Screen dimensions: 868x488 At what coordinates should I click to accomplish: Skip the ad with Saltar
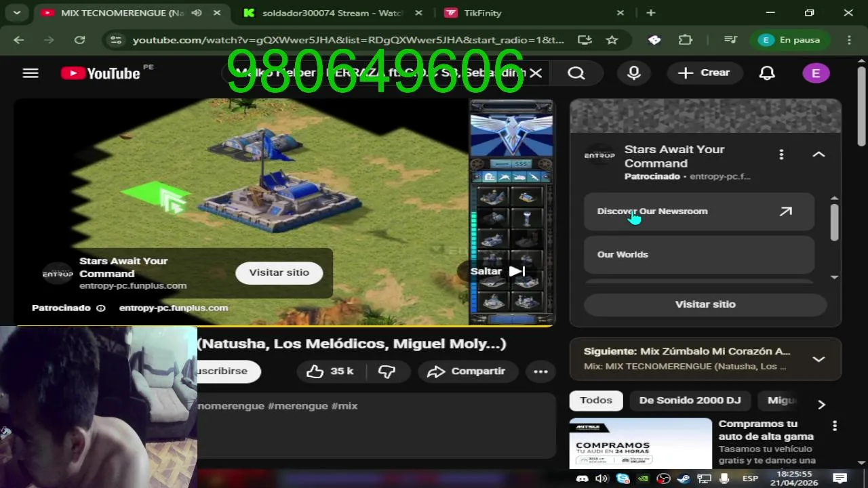498,271
